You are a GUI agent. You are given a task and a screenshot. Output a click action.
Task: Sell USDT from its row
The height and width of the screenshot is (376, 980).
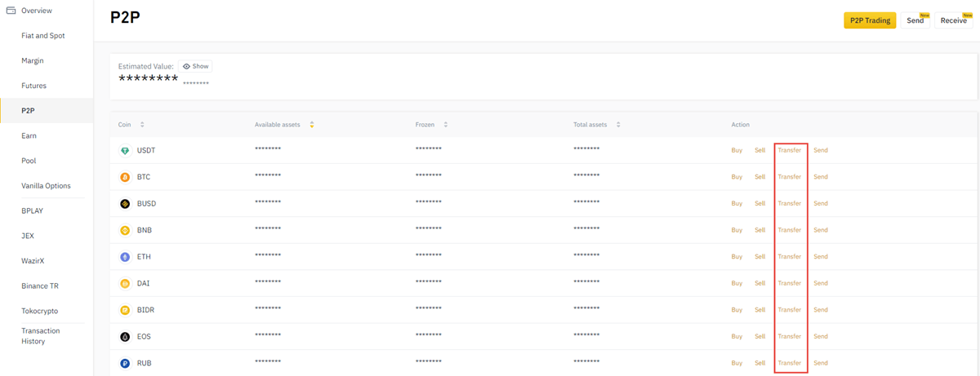point(759,151)
